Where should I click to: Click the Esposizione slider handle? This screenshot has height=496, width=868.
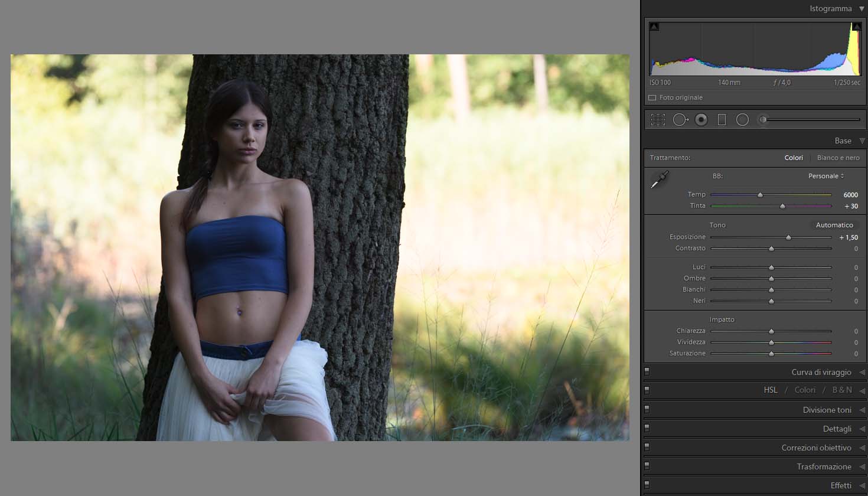[x=788, y=237]
